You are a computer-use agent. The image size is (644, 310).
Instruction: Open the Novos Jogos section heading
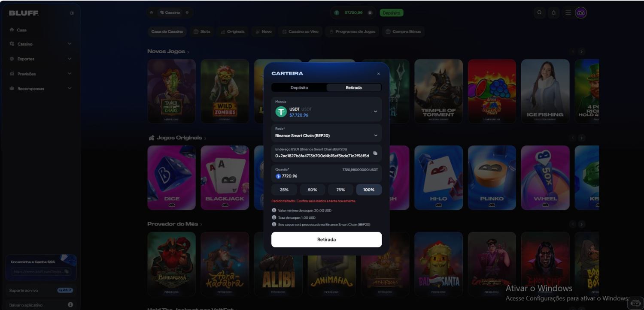pyautogui.click(x=166, y=51)
